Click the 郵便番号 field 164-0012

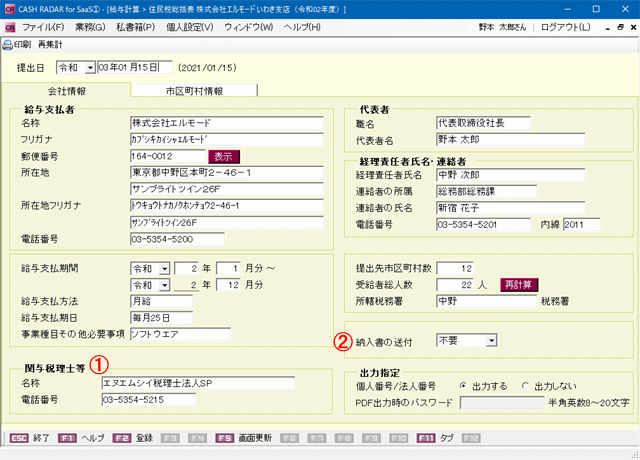click(x=168, y=156)
